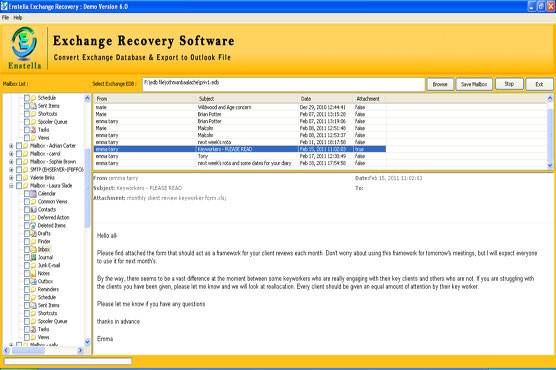
Task: Select the lower Tasks folder icon
Action: pos(33,329)
